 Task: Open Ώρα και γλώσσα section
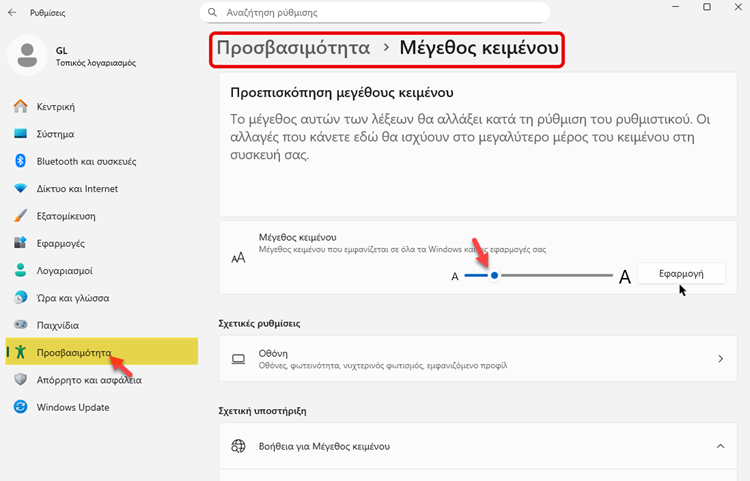[x=72, y=298]
